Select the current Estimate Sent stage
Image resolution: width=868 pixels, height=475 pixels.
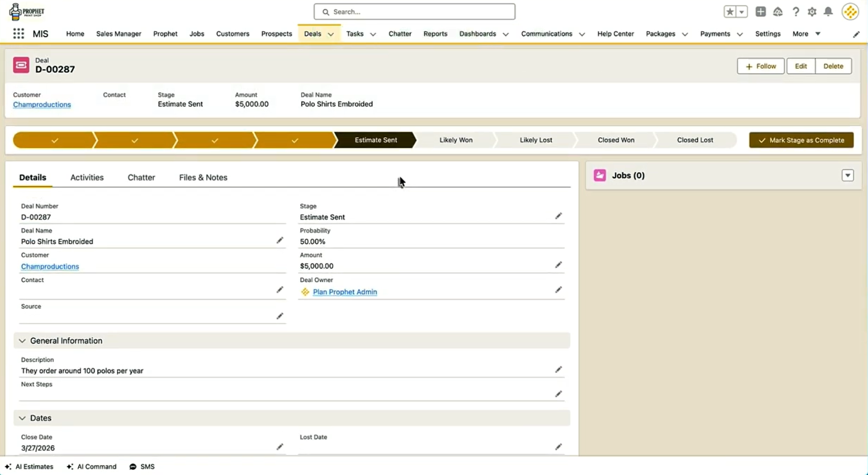375,140
